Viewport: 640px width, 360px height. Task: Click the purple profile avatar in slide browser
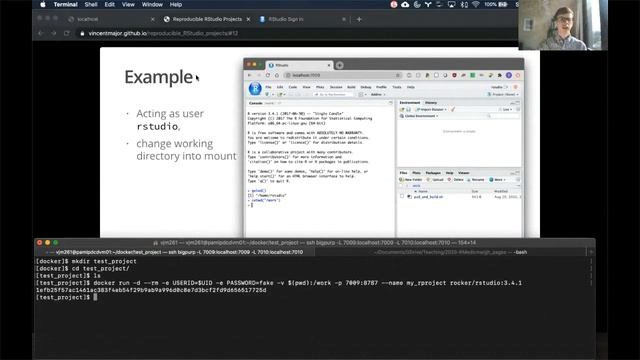(509, 75)
